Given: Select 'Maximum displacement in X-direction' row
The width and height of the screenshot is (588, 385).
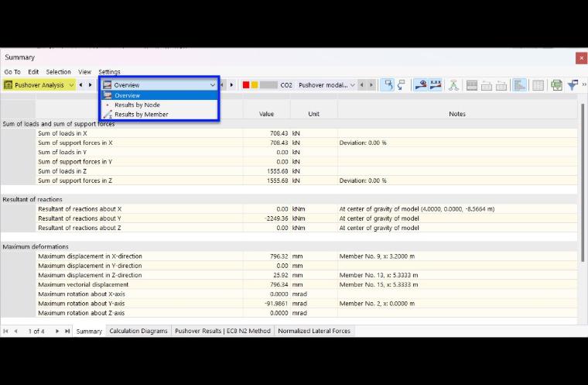Looking at the screenshot, I should (x=289, y=256).
